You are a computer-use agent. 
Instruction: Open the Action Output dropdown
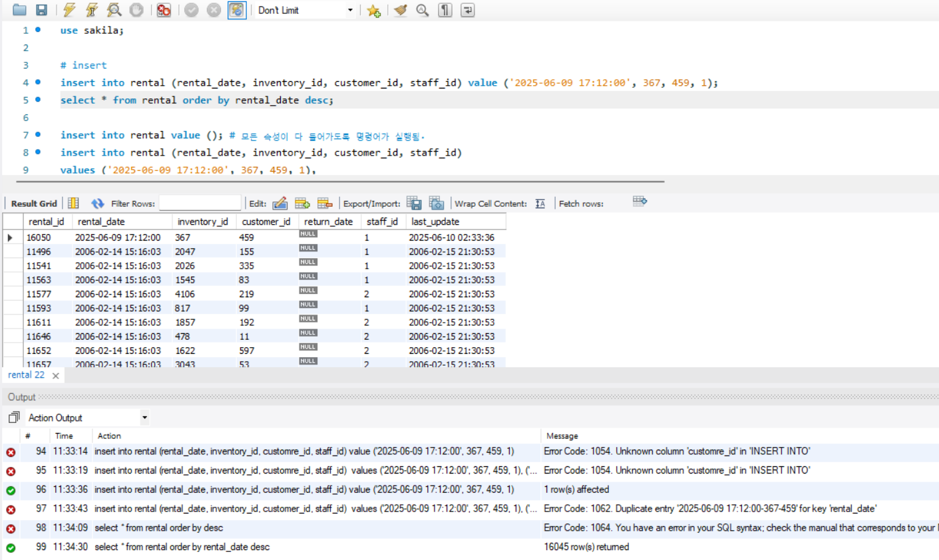pyautogui.click(x=88, y=418)
